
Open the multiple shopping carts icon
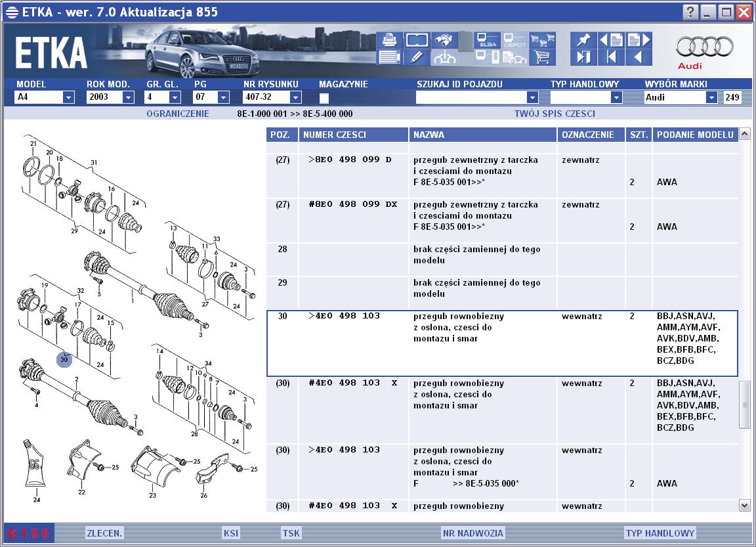pos(543,39)
